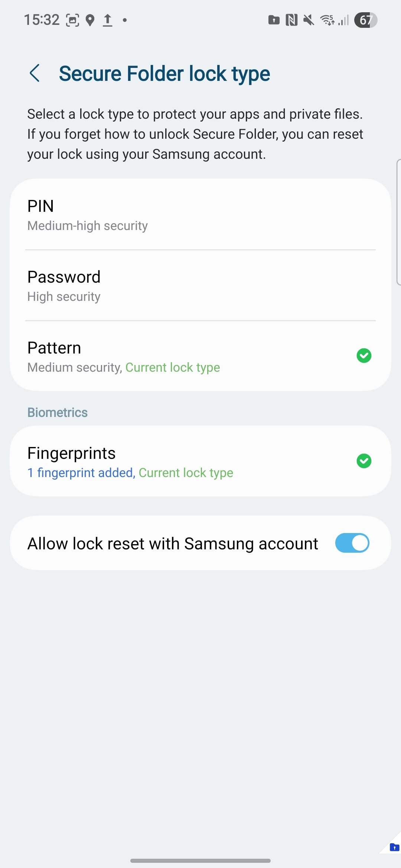The height and width of the screenshot is (868, 401).
Task: Tap the NFC status icon
Action: pyautogui.click(x=291, y=20)
